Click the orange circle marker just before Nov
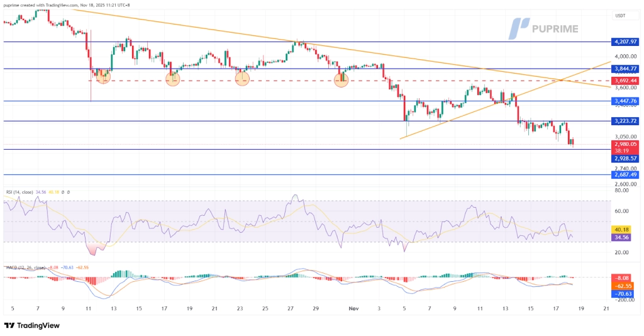 341,79
